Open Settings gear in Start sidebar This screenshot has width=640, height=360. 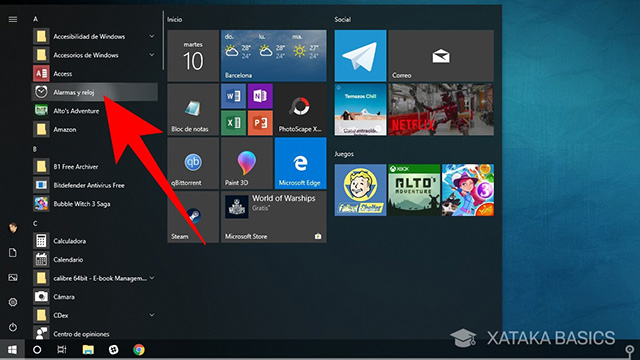coord(13,302)
